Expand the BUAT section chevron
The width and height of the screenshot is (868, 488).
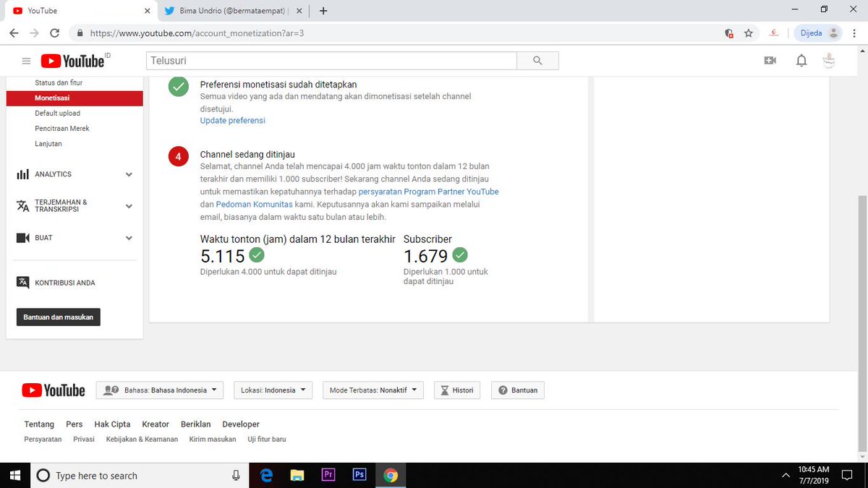tap(129, 238)
